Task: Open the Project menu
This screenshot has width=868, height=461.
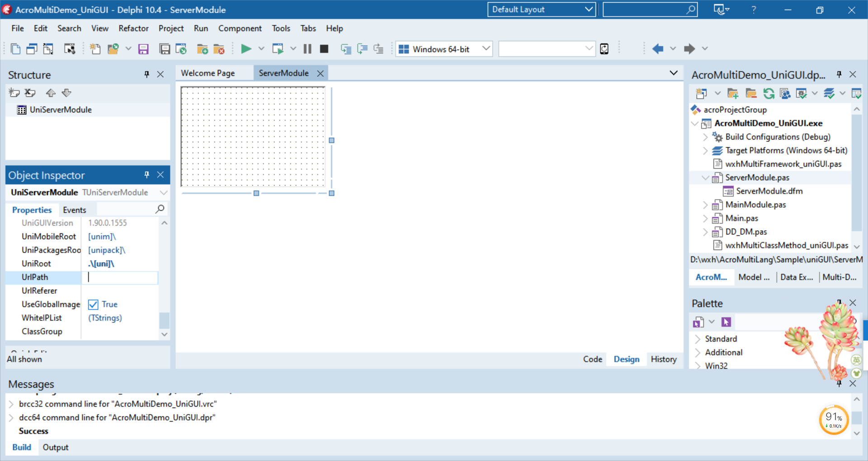Action: pos(171,28)
